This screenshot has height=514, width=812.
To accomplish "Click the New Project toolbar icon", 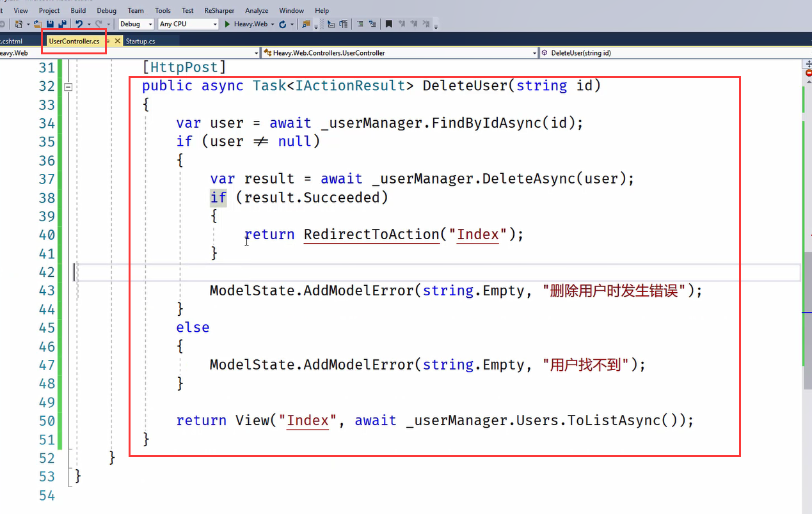I will pyautogui.click(x=19, y=24).
